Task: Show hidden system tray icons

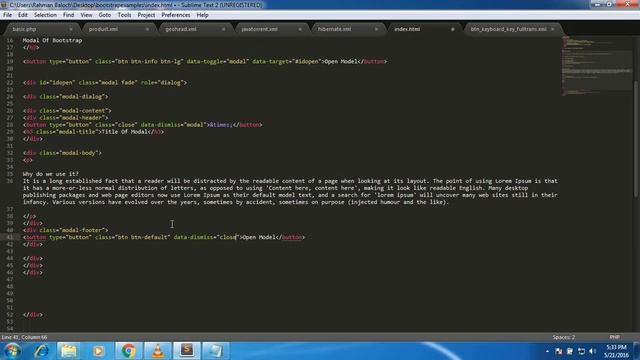Action: (x=547, y=351)
